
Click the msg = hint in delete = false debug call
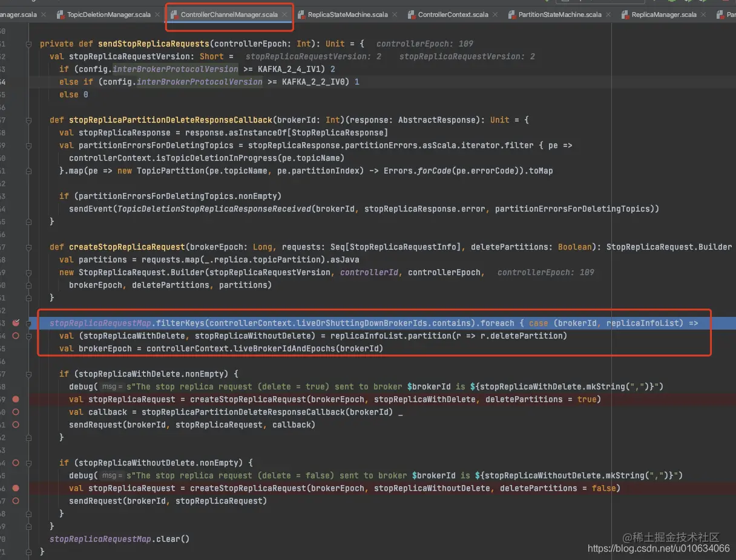pyautogui.click(x=112, y=475)
